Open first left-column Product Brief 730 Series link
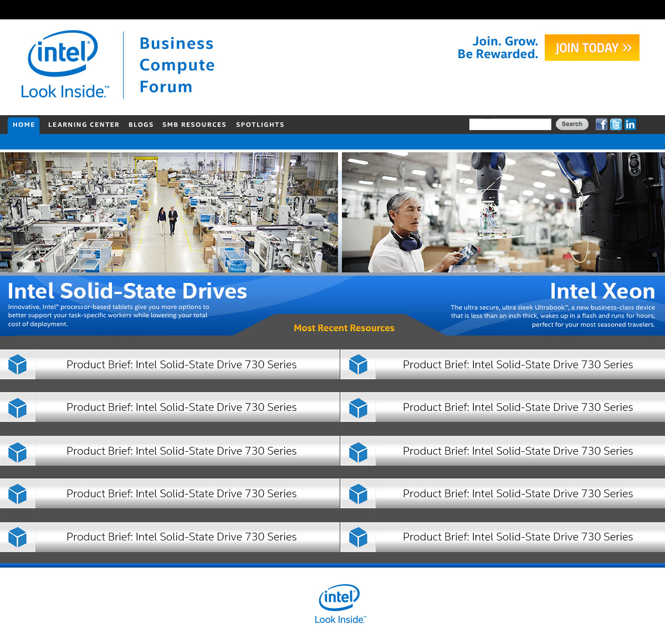665x644 pixels. tap(182, 364)
